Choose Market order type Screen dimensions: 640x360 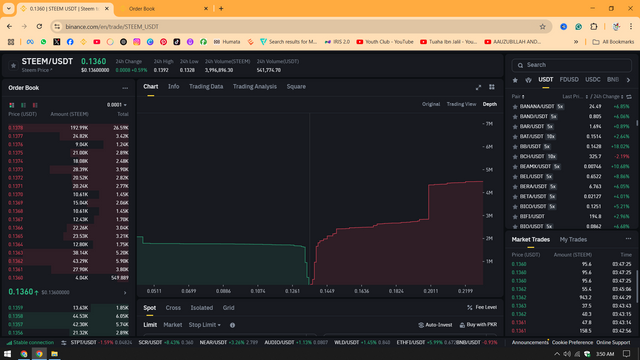click(173, 325)
